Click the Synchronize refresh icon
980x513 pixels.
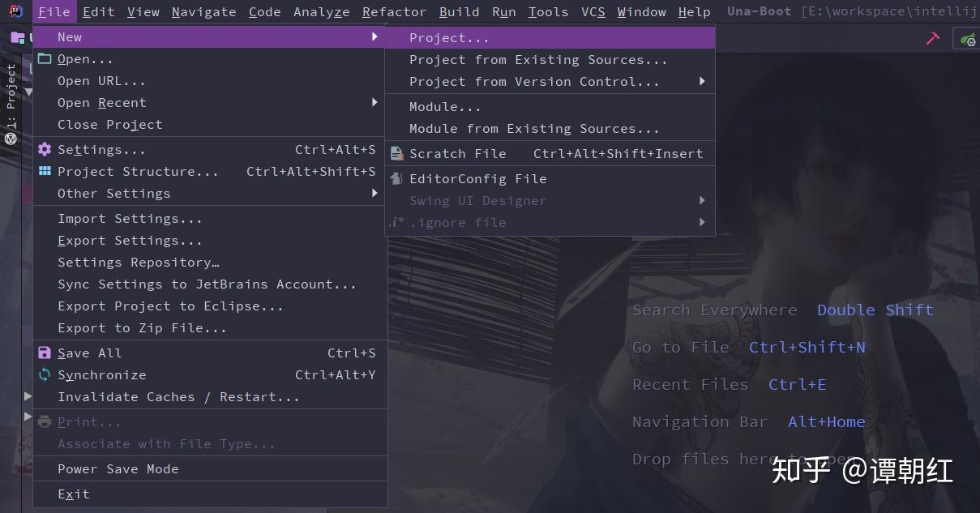pos(44,374)
